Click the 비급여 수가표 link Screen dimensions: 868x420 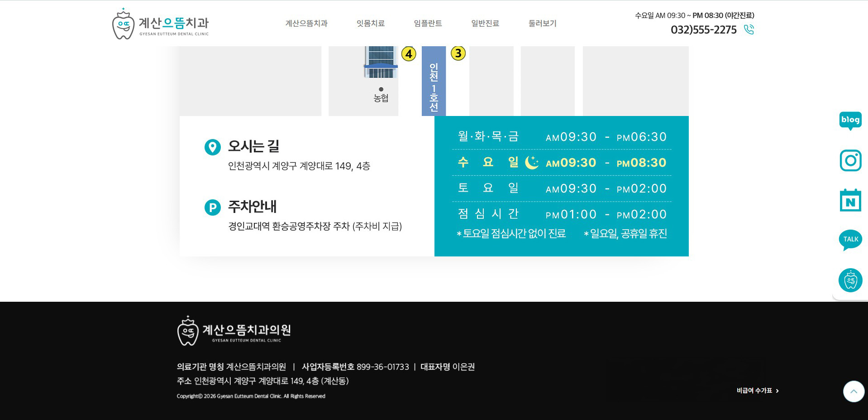coord(755,390)
